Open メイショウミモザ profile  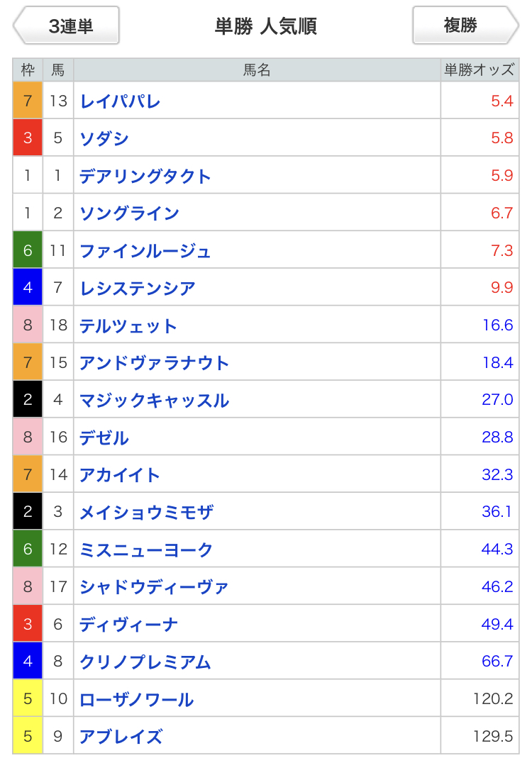coord(146,512)
